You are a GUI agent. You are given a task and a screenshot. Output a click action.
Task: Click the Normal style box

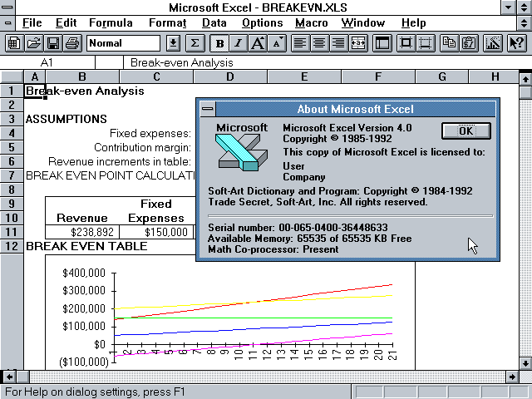coord(123,43)
